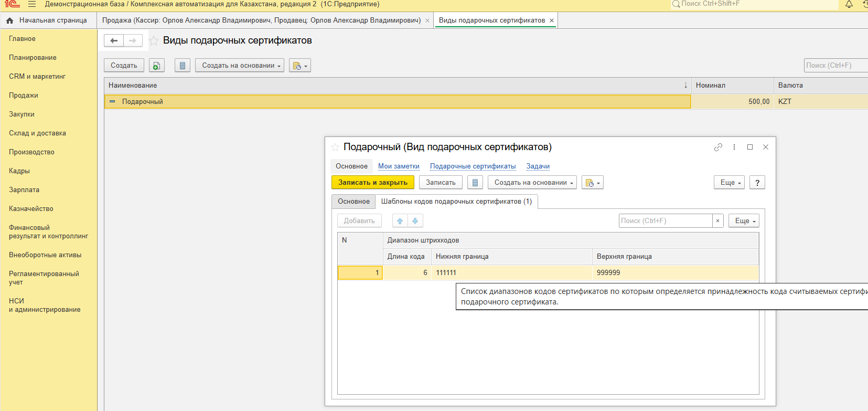Select the Продажи section in sidebar
Viewport: 868px width, 411px height.
[24, 96]
